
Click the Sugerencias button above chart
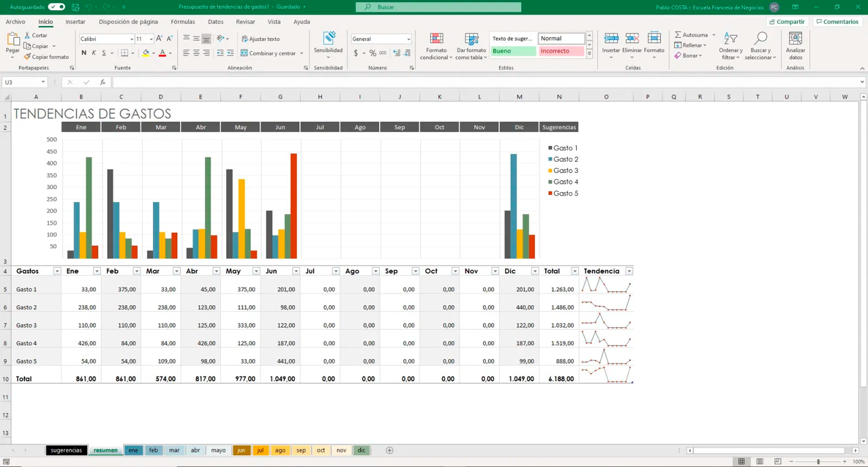point(559,127)
